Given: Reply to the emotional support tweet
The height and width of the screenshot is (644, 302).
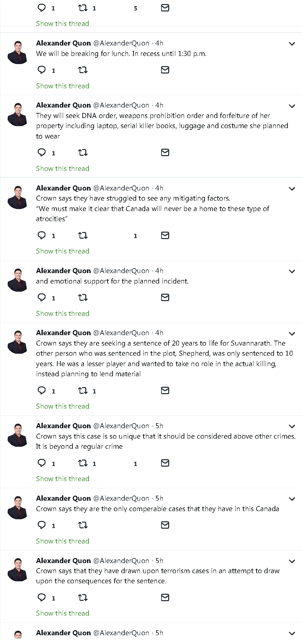Looking at the screenshot, I should 42,297.
